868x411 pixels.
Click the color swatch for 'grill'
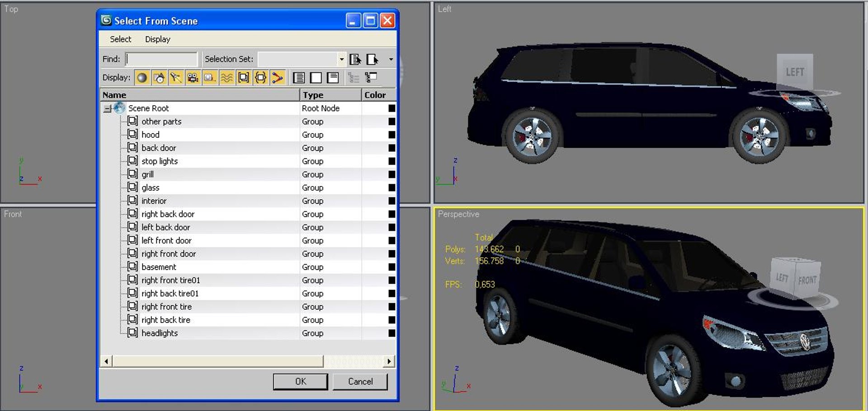tap(392, 174)
